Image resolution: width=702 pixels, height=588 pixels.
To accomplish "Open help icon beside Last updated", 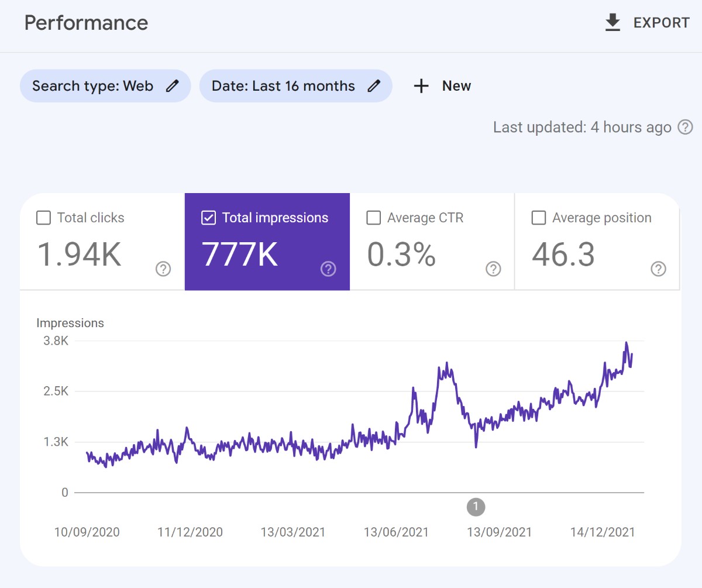I will pyautogui.click(x=685, y=127).
